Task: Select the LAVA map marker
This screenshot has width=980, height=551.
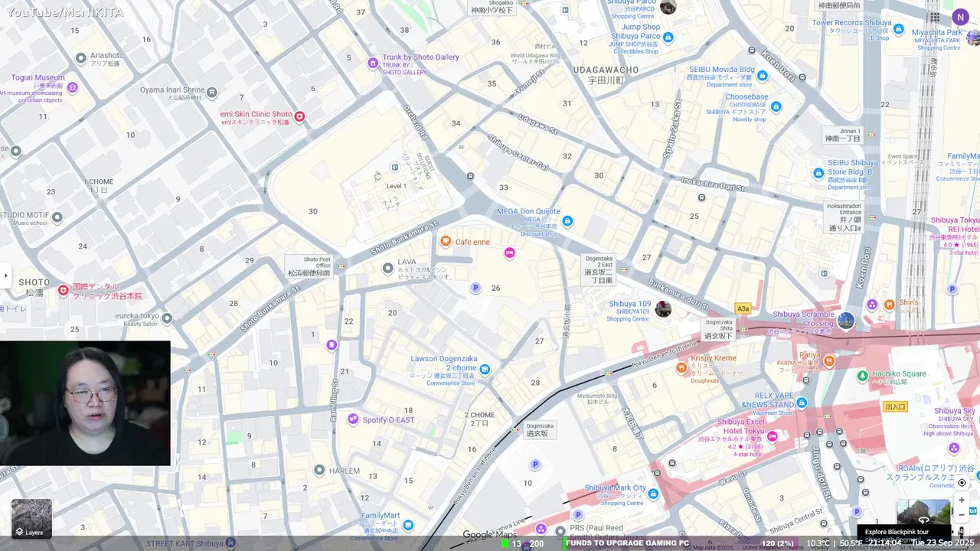Action: point(388,268)
